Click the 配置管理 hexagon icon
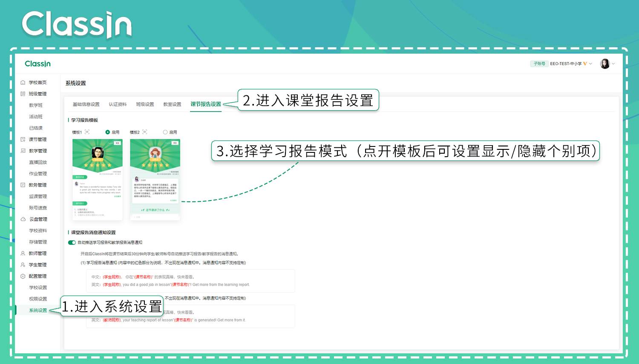This screenshot has height=364, width=639. pos(23,276)
